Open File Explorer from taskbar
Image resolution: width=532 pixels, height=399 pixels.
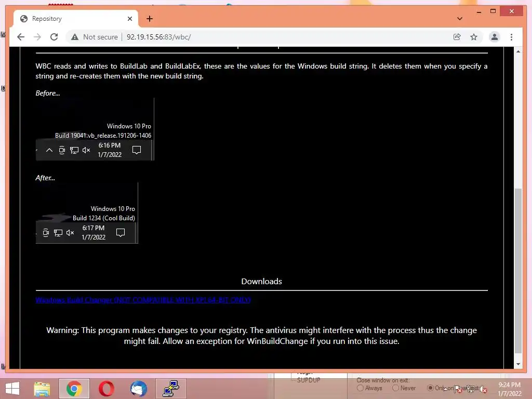point(42,389)
